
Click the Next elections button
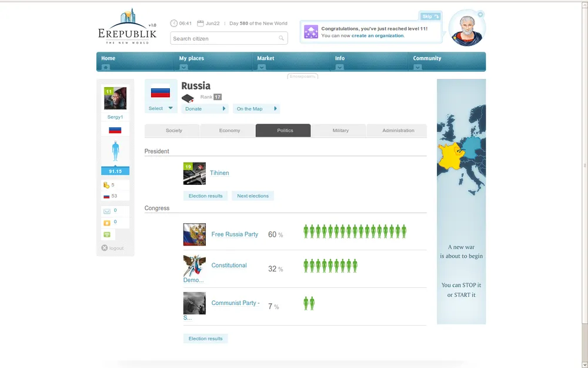[253, 196]
